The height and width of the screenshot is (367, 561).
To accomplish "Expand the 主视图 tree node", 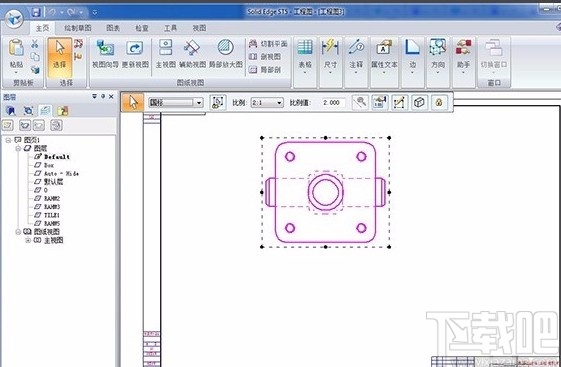I will point(28,240).
